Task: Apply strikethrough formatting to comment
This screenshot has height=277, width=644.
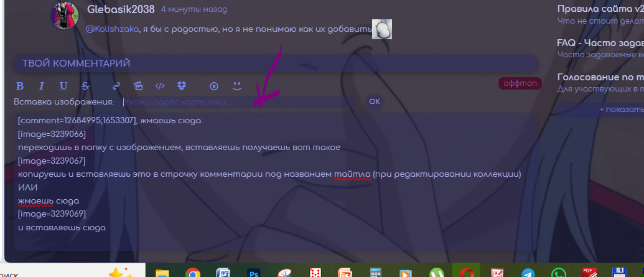Action: pos(85,86)
